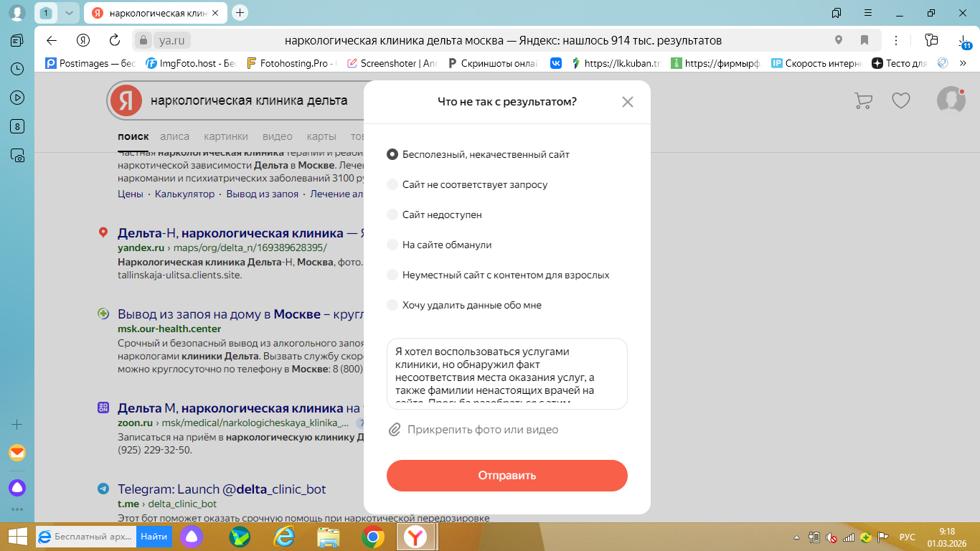Open the tabs panel icon in sidebar

coord(17,40)
